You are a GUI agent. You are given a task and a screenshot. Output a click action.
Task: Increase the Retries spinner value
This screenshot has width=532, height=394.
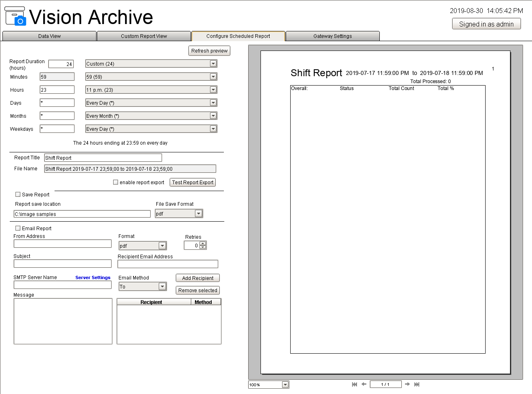click(x=203, y=244)
